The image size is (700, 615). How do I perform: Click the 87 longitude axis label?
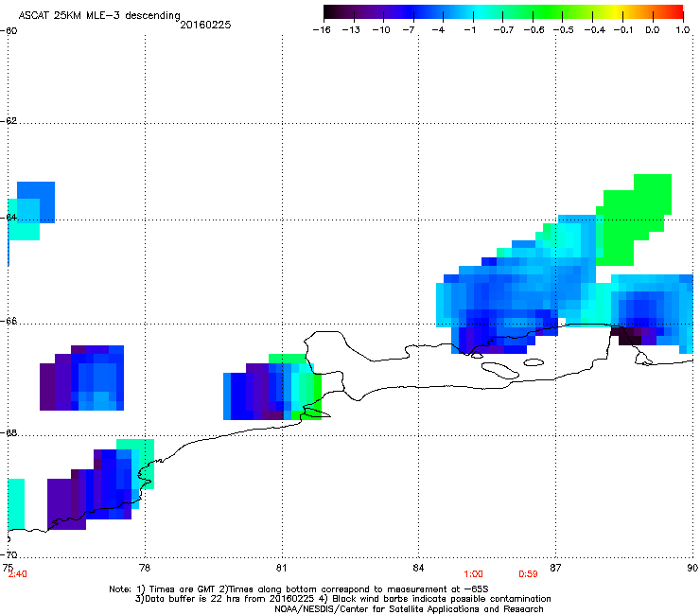click(x=555, y=568)
